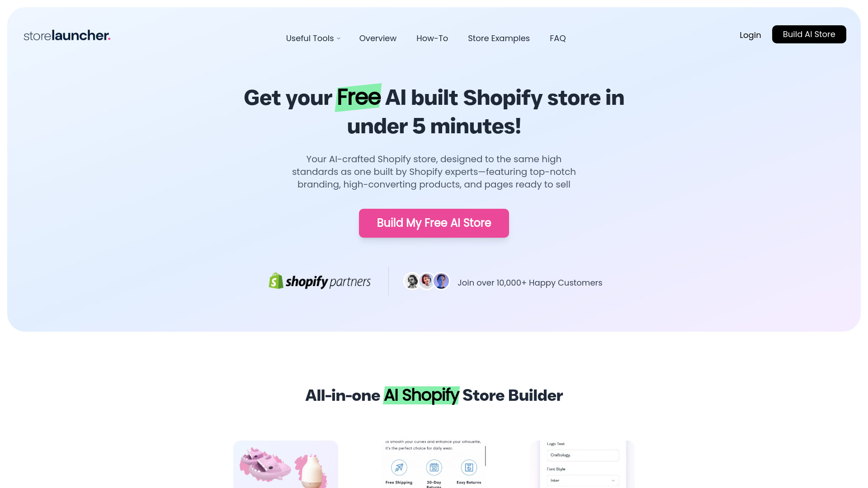This screenshot has height=488, width=868.
Task: Click the third customer avatar icon
Action: (x=441, y=281)
